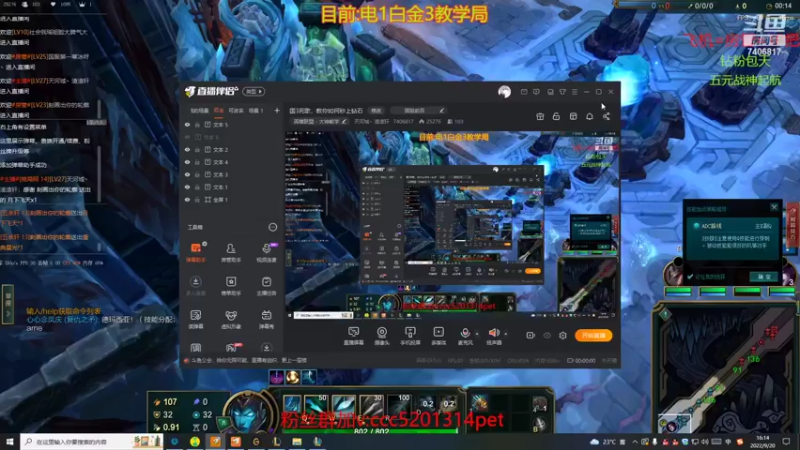Add the screen capture source
Screen dimensions: 800x450
pos(353,336)
